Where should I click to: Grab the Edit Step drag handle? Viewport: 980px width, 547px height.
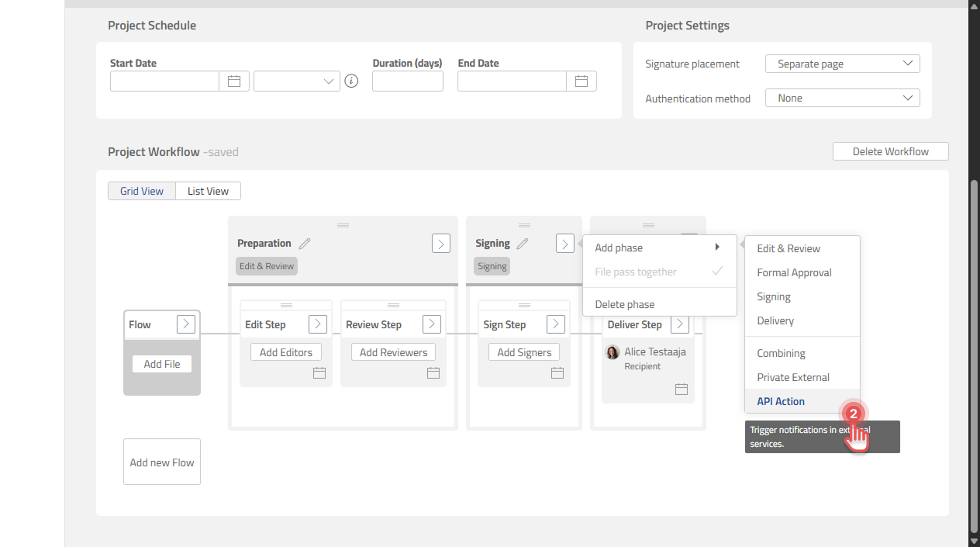[286, 305]
